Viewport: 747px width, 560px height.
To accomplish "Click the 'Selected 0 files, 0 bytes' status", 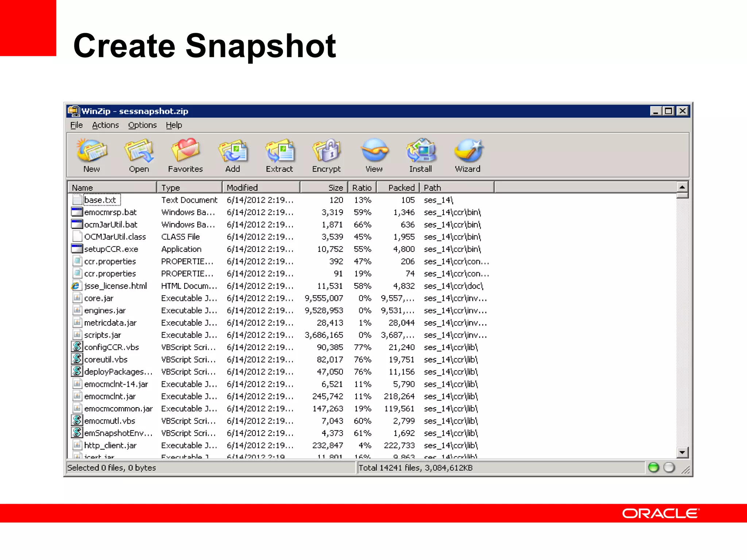I will pyautogui.click(x=112, y=467).
